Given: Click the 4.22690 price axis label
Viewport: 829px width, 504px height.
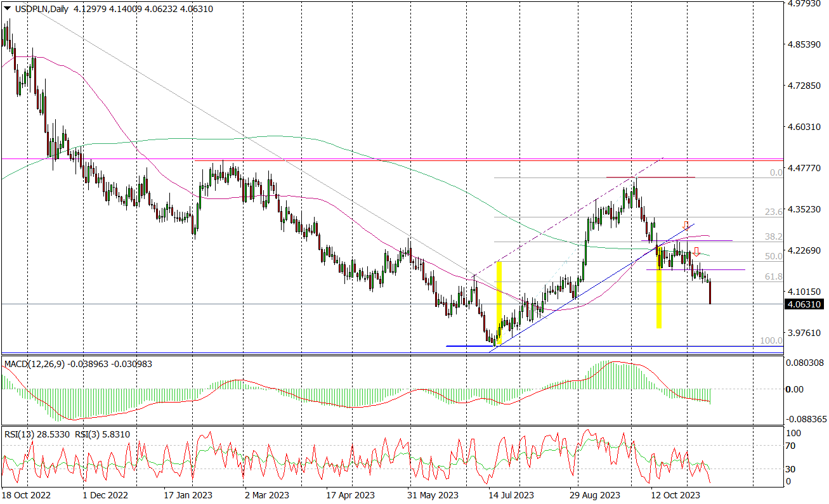Looking at the screenshot, I should coord(804,250).
